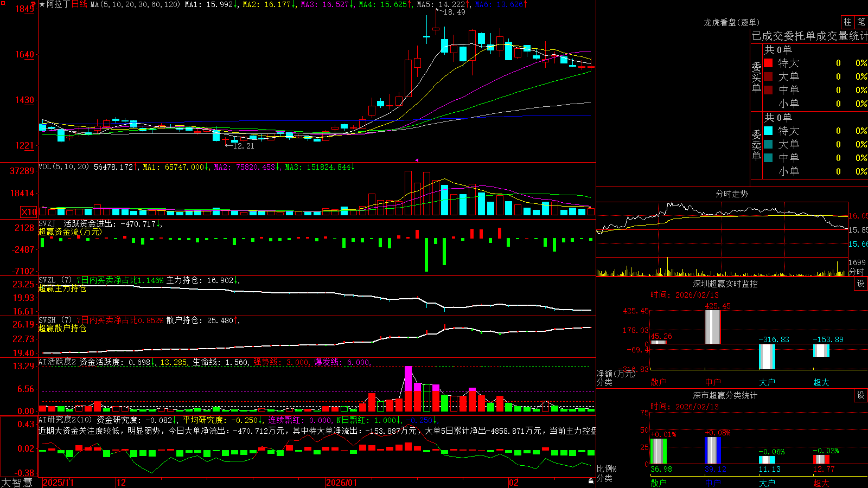
Task: Click the dark red 大单 buy-order swatch
Action: coord(768,76)
